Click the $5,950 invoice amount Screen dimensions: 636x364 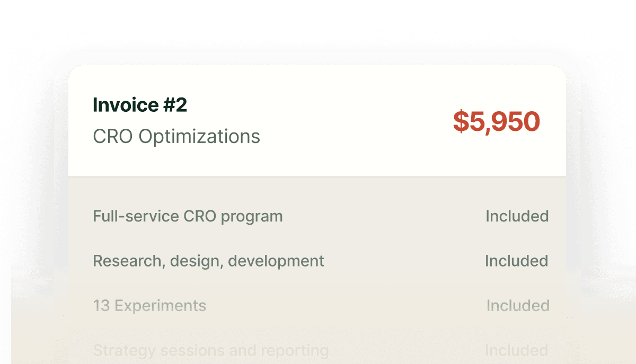(496, 122)
